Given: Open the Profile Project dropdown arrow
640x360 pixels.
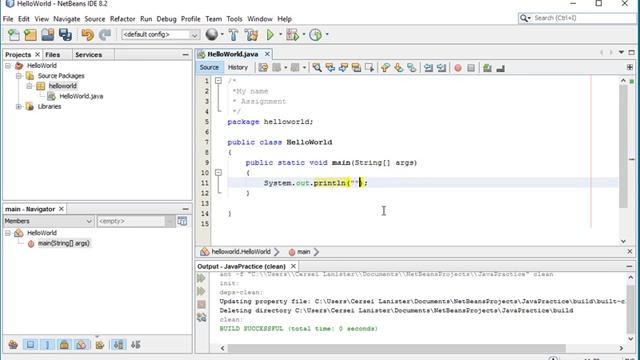Looking at the screenshot, I should point(327,35).
